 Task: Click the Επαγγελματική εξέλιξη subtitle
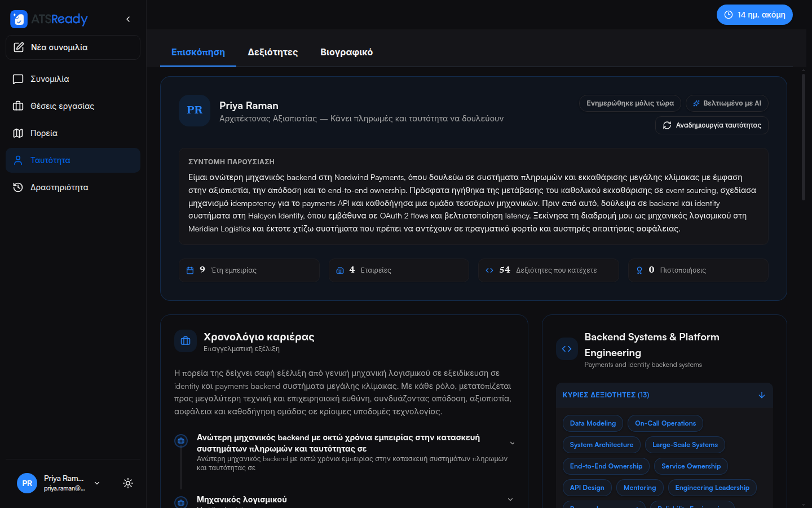point(241,349)
